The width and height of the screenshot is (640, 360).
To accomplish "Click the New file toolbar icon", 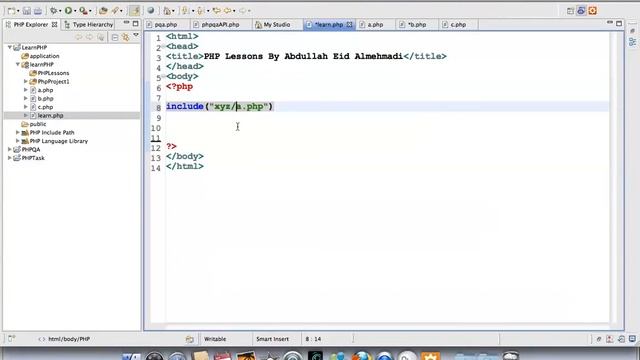I will 11,11.
